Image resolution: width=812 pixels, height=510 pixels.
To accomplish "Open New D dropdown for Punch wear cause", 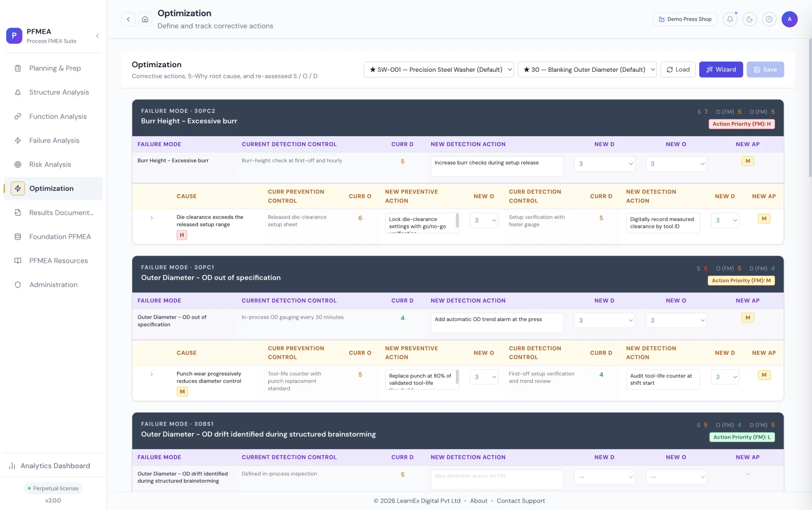I will pyautogui.click(x=725, y=377).
